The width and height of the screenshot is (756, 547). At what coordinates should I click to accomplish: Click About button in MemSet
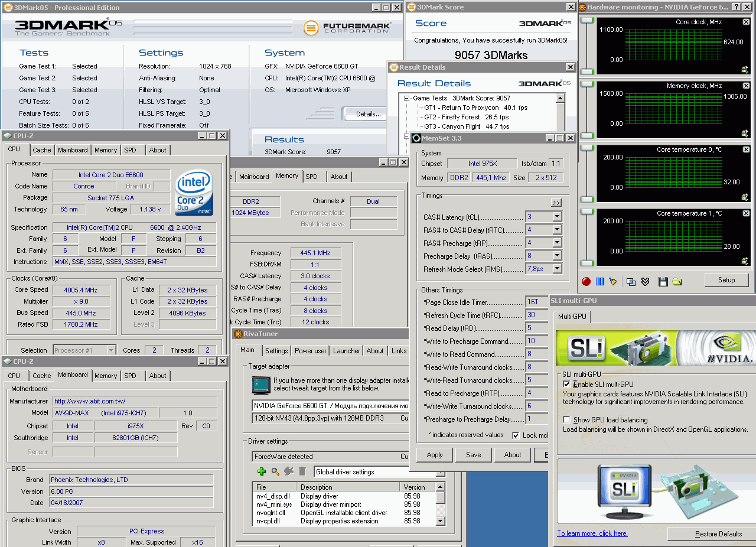513,455
